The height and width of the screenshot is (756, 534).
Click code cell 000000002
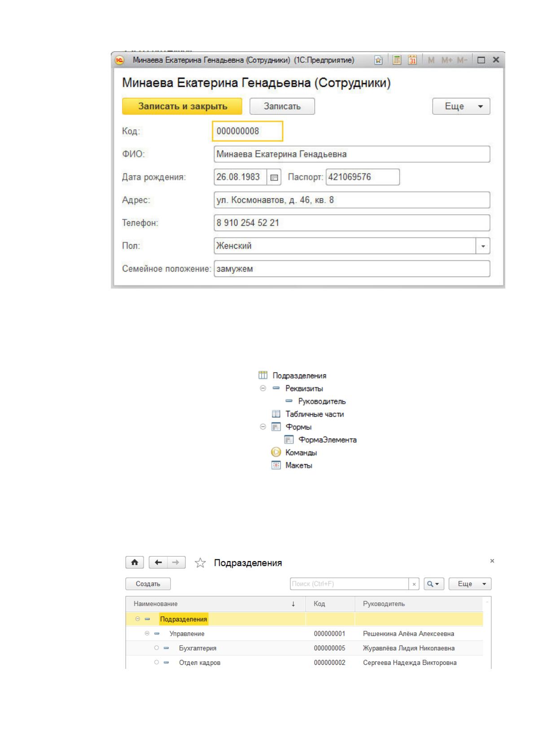[x=330, y=663]
